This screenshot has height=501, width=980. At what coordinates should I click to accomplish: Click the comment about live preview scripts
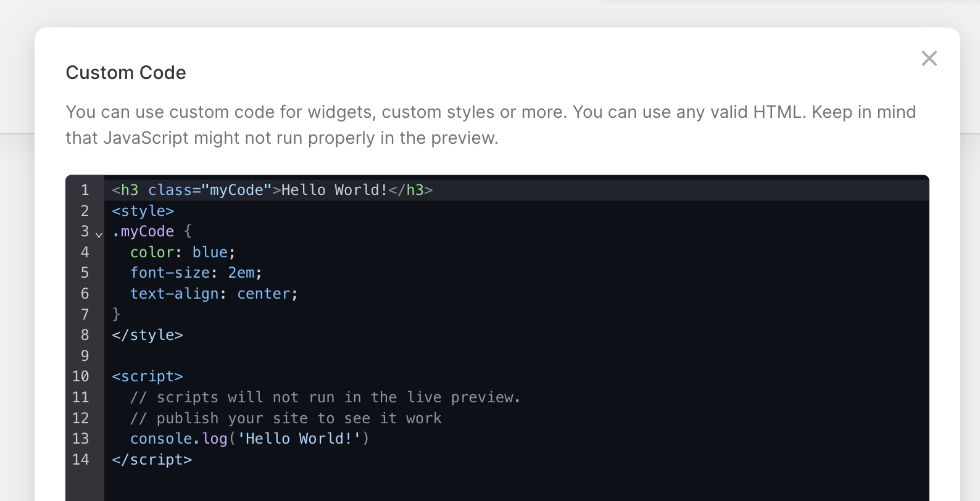[325, 397]
